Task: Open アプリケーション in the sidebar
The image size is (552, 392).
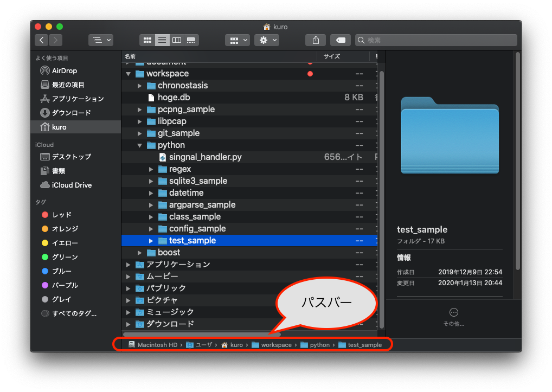Action: click(x=75, y=99)
